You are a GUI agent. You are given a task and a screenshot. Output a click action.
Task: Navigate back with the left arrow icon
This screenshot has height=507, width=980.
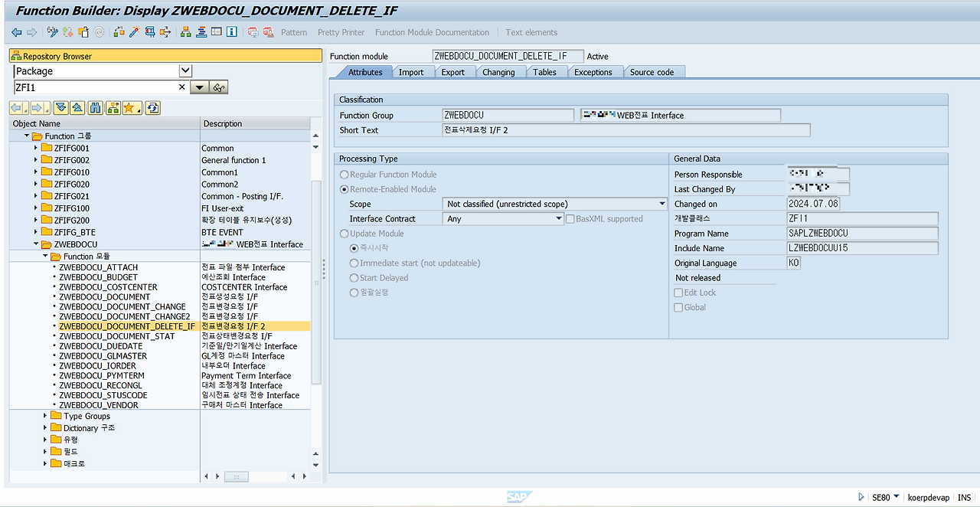pyautogui.click(x=16, y=31)
